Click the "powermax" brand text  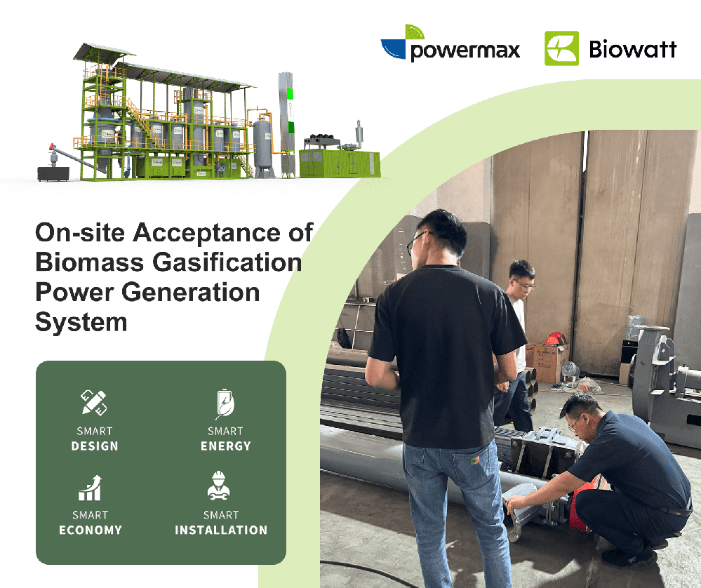[x=465, y=51]
